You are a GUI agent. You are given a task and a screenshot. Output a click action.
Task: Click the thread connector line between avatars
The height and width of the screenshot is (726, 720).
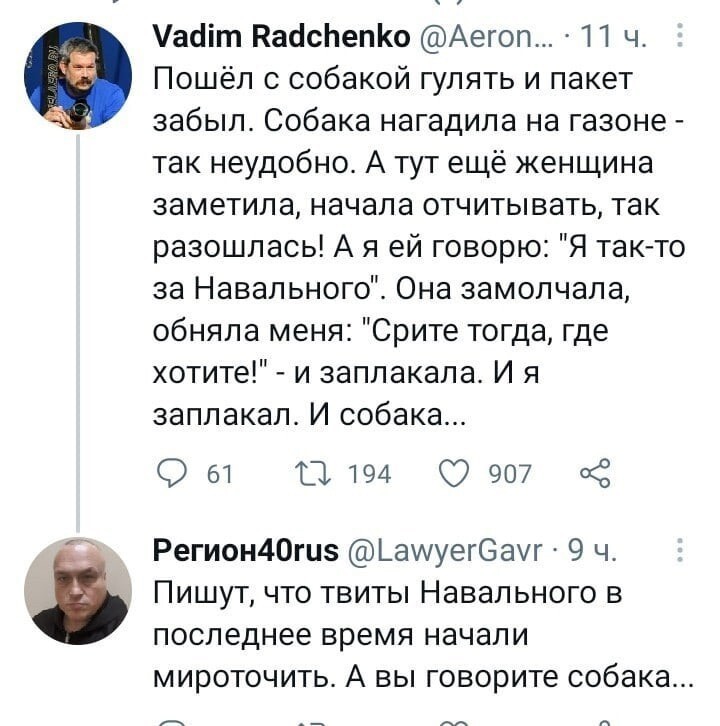78,333
